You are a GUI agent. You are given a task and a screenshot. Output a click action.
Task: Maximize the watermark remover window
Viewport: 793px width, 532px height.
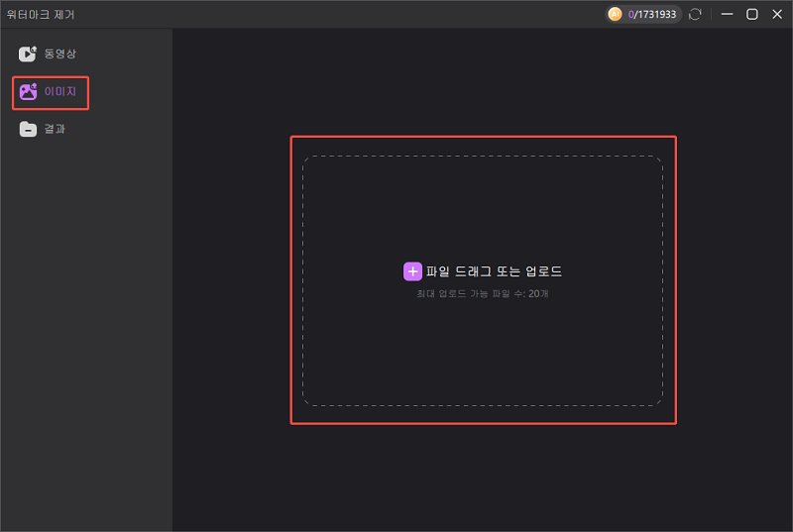(752, 14)
